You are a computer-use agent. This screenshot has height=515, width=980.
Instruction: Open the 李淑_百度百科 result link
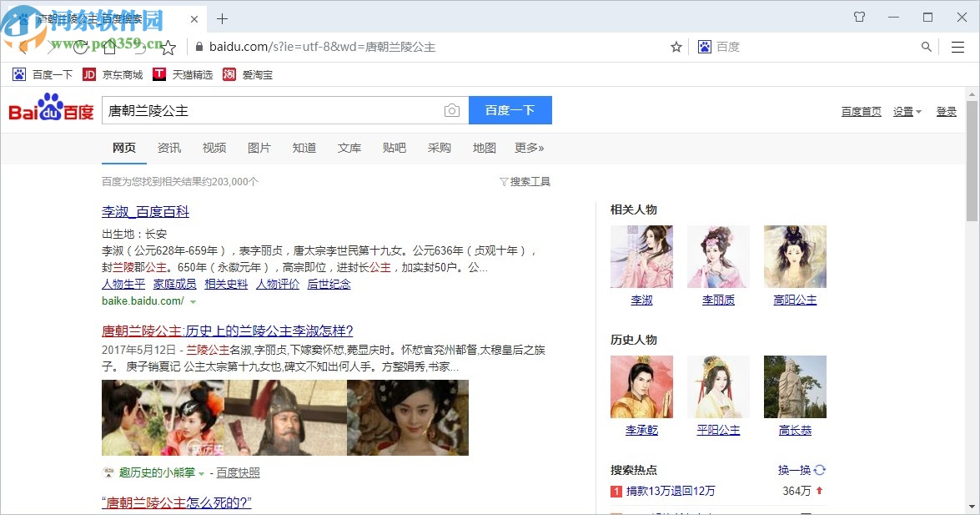[144, 212]
